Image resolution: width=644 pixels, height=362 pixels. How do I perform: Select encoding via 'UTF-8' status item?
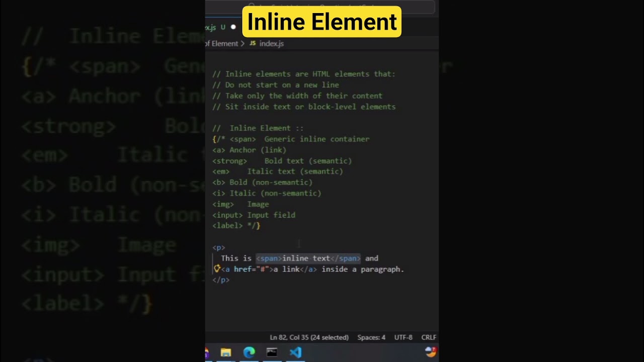(403, 337)
